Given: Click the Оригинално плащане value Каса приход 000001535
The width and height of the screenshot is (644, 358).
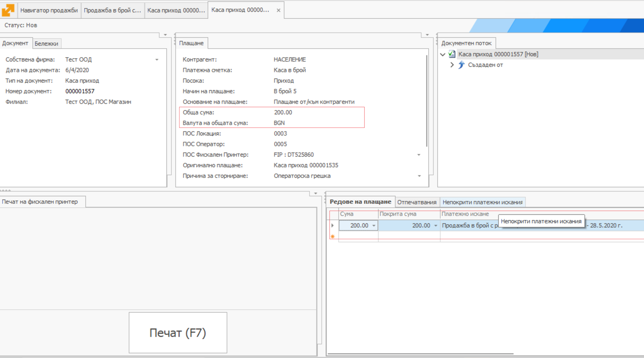Looking at the screenshot, I should pos(306,165).
